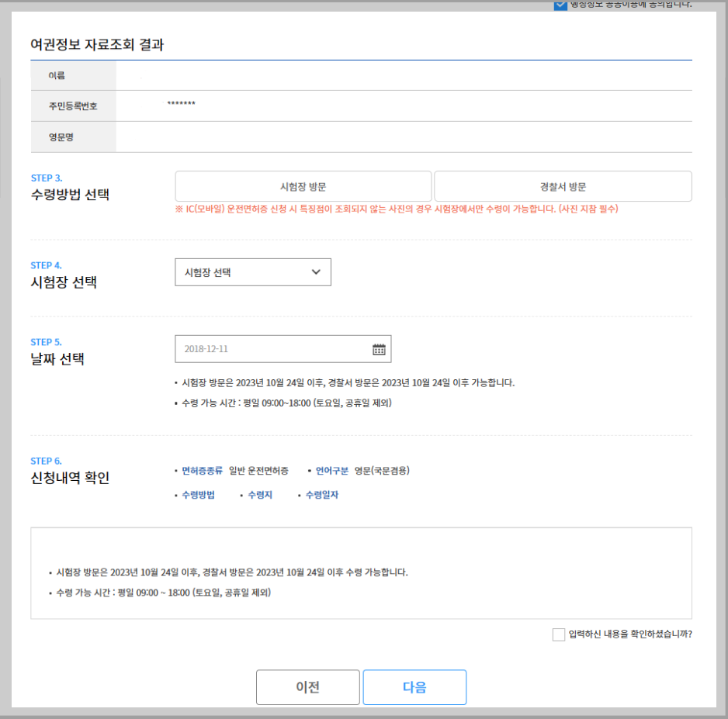This screenshot has height=719, width=728.
Task: Expand the test site selection chevron
Action: [x=316, y=271]
